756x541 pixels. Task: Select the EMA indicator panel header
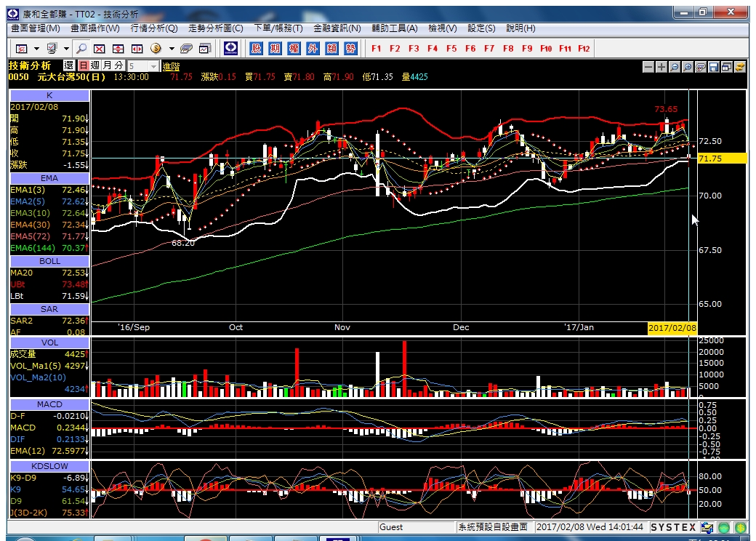click(49, 178)
